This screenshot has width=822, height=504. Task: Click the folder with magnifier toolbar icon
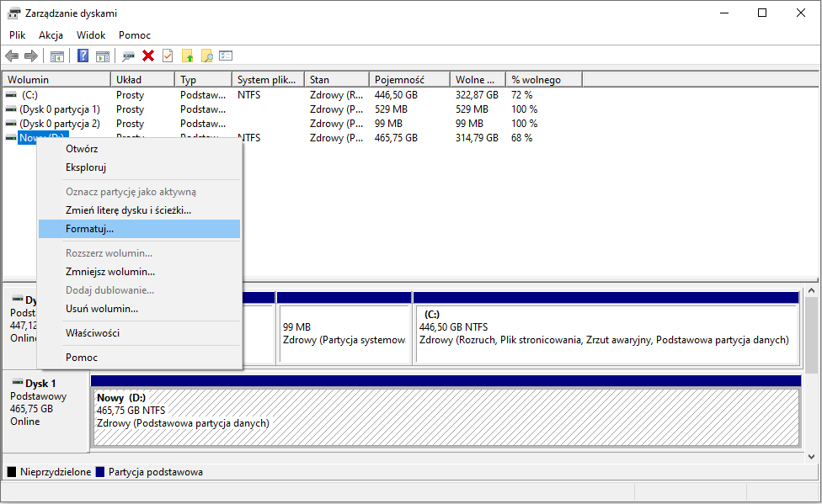(206, 56)
